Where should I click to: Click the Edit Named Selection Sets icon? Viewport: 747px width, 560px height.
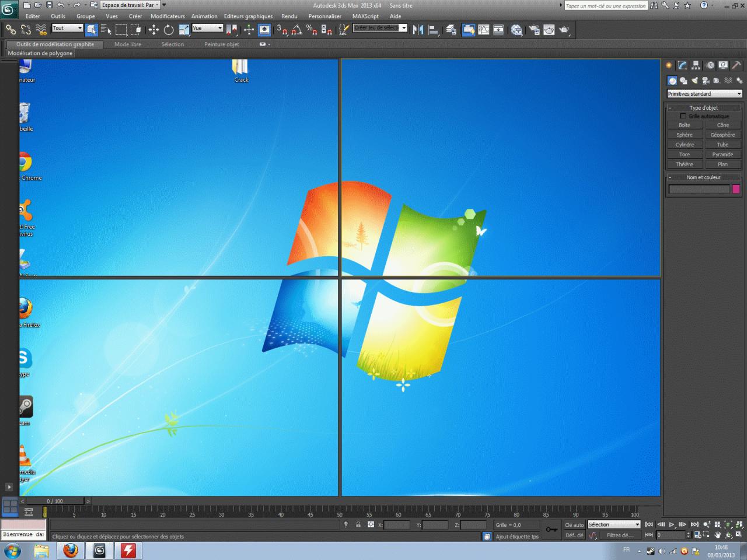[344, 30]
